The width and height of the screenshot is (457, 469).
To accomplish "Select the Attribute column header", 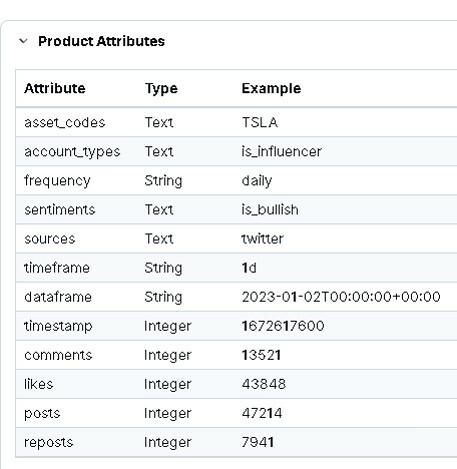I will 55,88.
